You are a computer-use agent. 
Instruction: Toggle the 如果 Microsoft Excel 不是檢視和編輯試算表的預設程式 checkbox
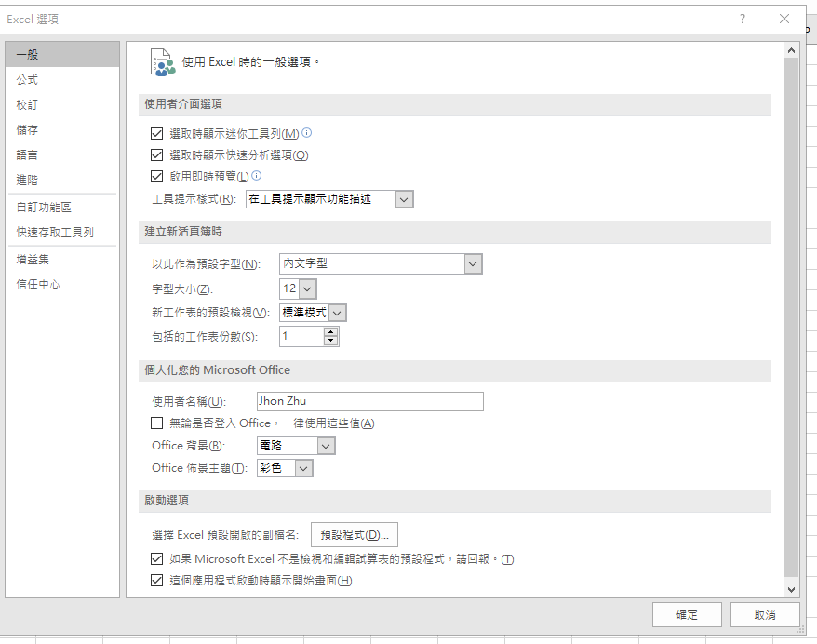[156, 559]
